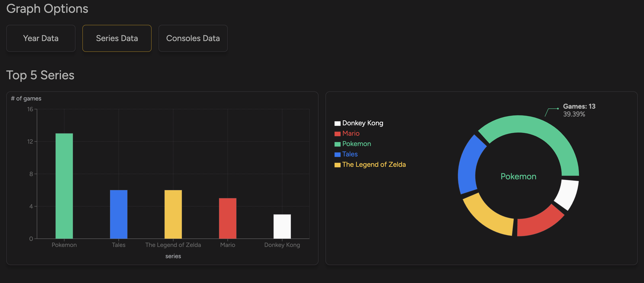Image resolution: width=644 pixels, height=283 pixels.
Task: Click the white Donkey Kong legend swatch
Action: [337, 123]
